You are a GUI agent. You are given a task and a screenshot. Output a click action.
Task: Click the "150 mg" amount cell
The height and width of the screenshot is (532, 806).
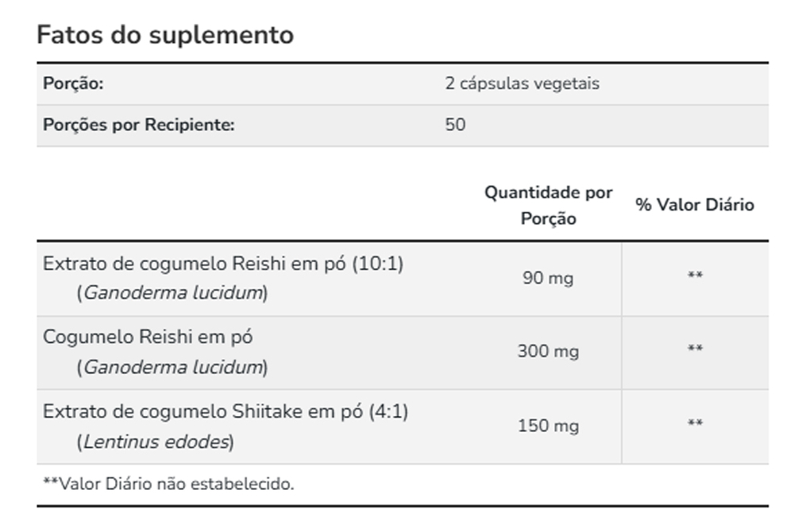[548, 426]
